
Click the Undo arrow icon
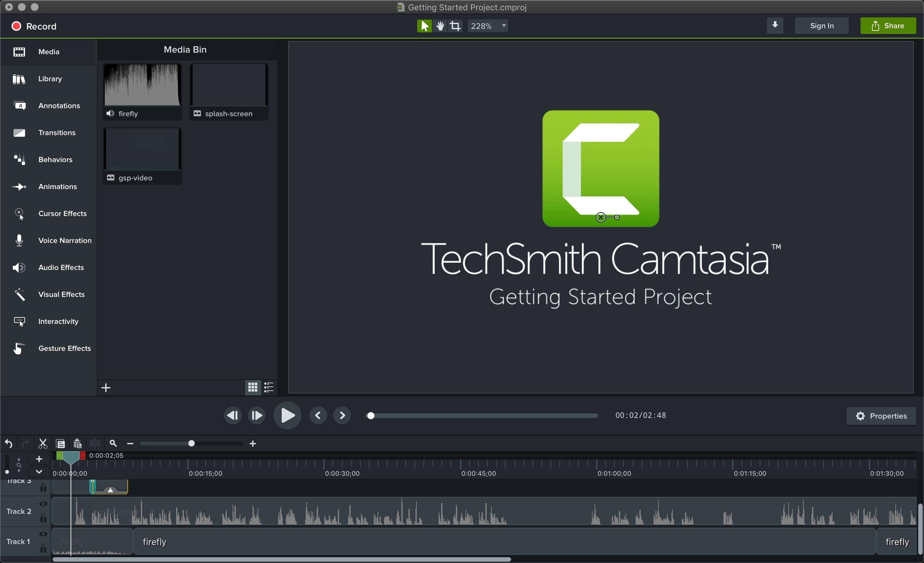(9, 444)
